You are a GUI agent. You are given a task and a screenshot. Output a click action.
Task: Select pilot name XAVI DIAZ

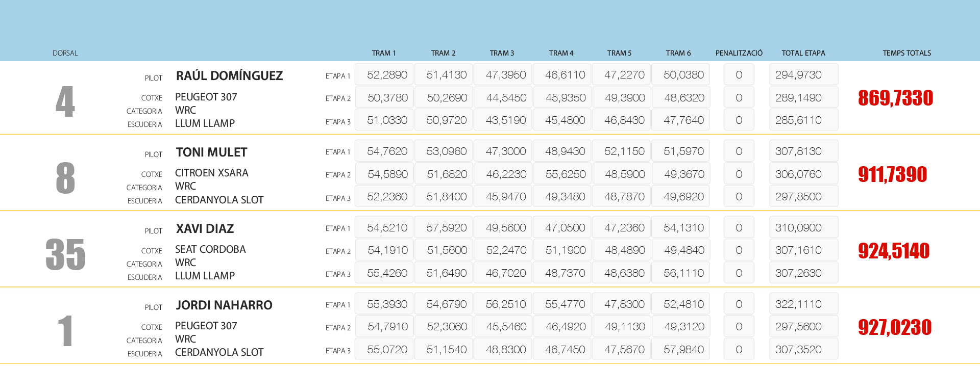(205, 229)
